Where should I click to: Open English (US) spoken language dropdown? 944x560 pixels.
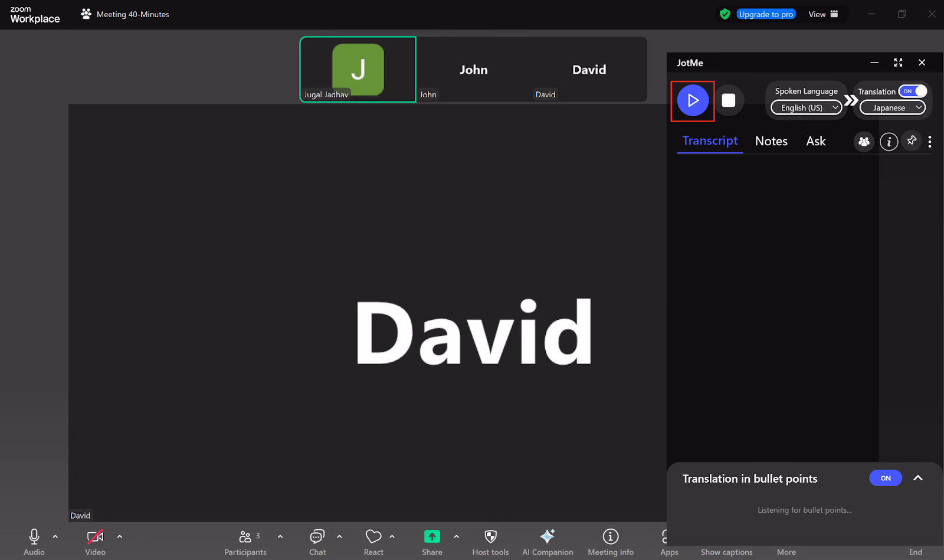(x=807, y=108)
